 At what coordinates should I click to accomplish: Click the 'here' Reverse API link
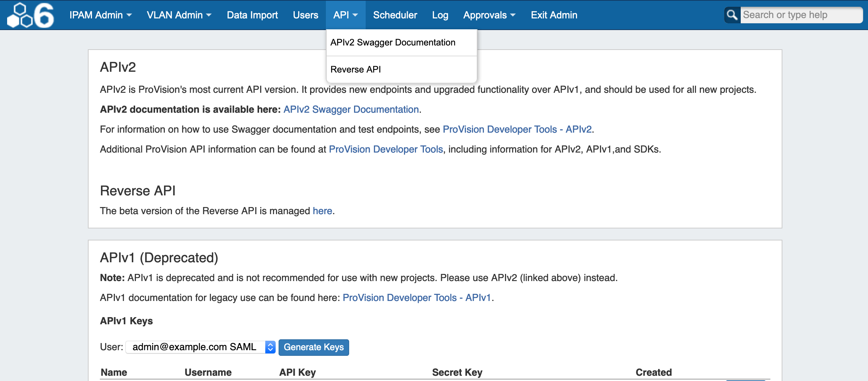[322, 211]
